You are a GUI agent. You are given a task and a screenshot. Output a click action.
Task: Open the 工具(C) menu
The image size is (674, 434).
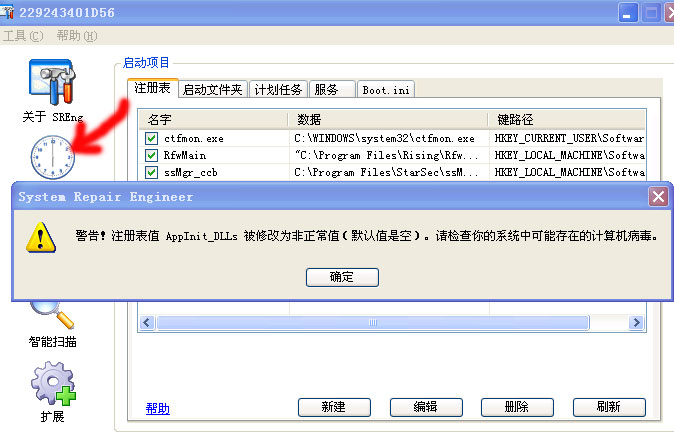(23, 36)
